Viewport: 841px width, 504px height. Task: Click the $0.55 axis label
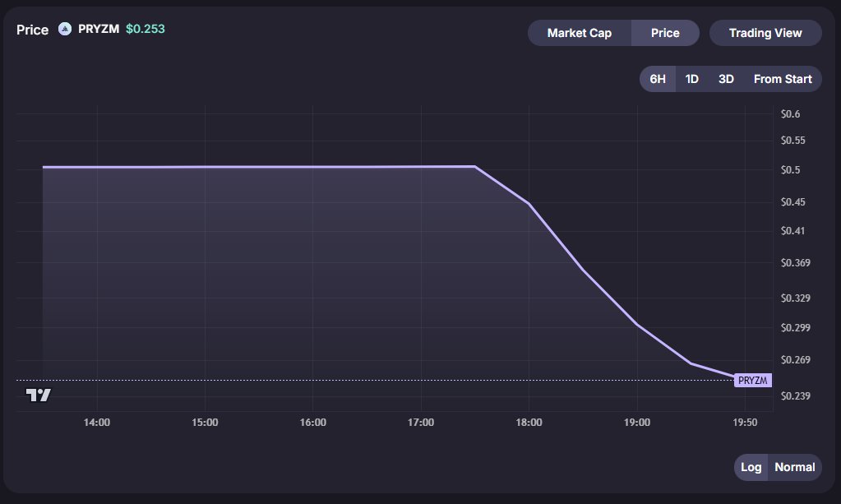792,141
